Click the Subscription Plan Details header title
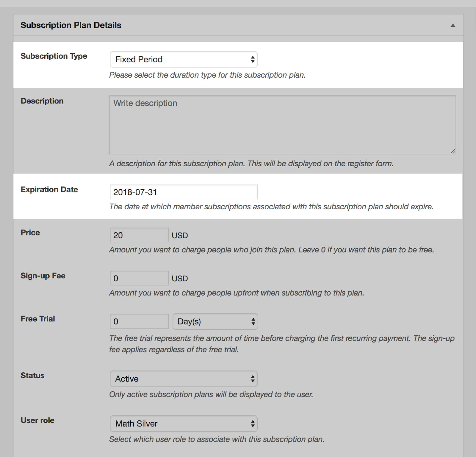 point(71,25)
